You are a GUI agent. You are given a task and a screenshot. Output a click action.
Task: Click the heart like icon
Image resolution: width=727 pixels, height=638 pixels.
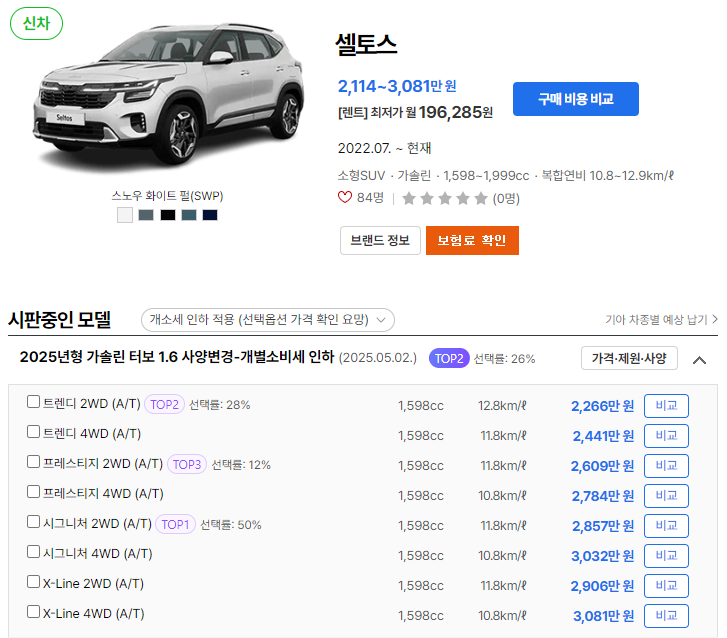[x=344, y=198]
